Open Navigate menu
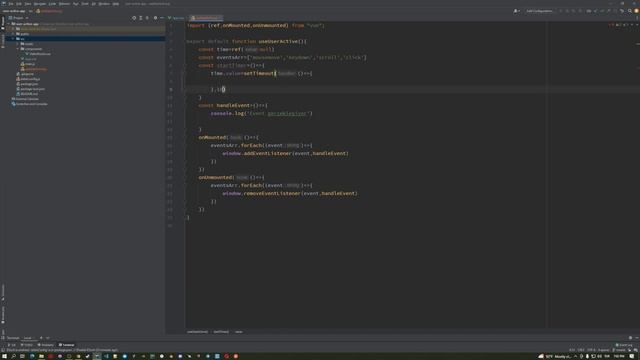Viewport: 640px width, 360px height. click(40, 4)
